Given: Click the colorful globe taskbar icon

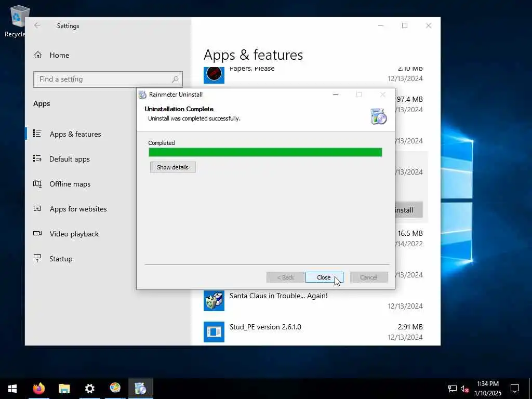Looking at the screenshot, I should (115, 388).
